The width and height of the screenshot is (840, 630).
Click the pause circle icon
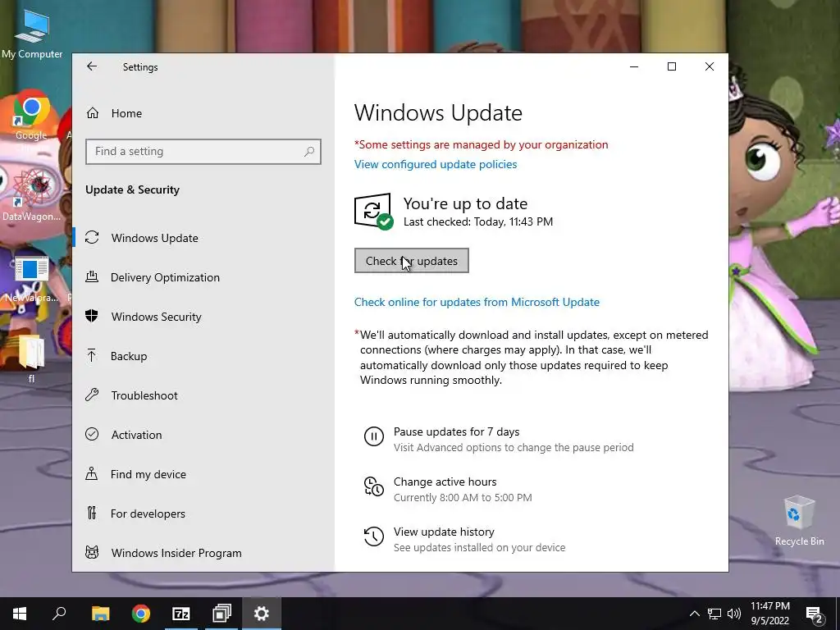pyautogui.click(x=374, y=436)
